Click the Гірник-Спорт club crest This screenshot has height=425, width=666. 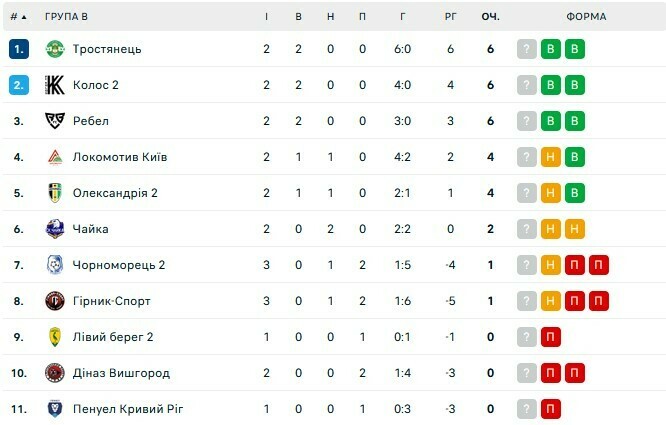pos(55,301)
